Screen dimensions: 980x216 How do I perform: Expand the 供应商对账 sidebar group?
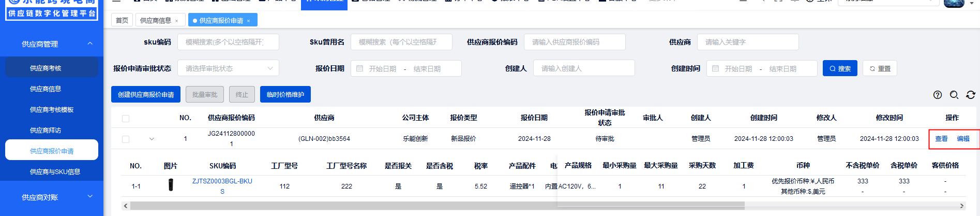tap(90, 196)
